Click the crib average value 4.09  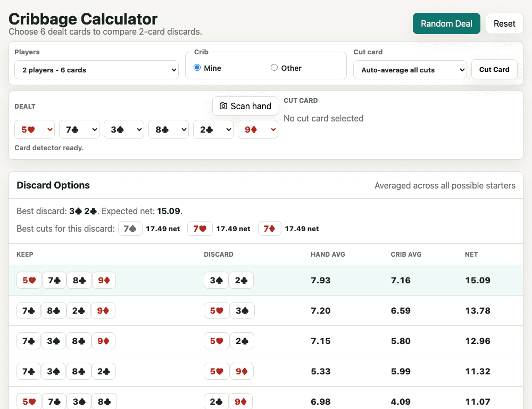point(401,402)
